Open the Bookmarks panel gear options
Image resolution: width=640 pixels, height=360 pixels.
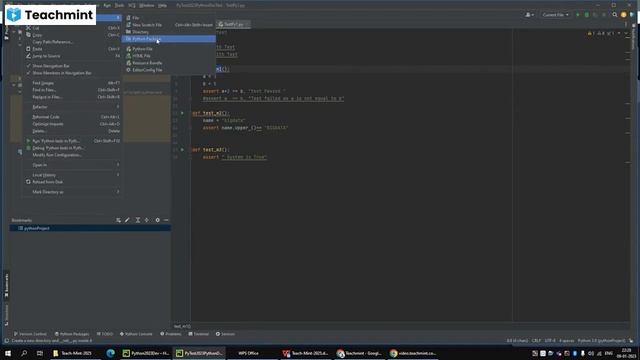(x=158, y=220)
